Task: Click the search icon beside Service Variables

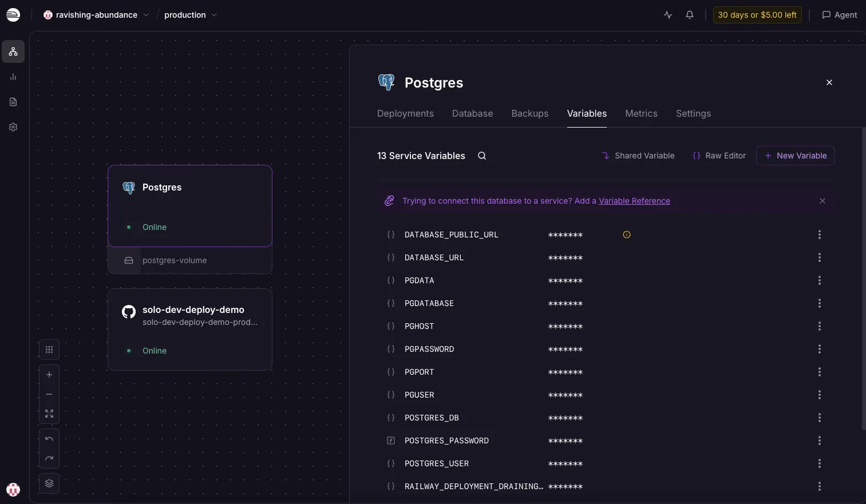Action: click(x=482, y=156)
